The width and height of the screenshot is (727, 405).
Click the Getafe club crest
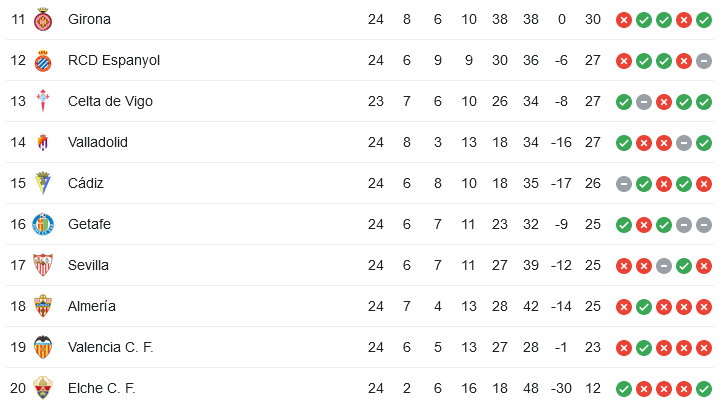click(x=43, y=224)
